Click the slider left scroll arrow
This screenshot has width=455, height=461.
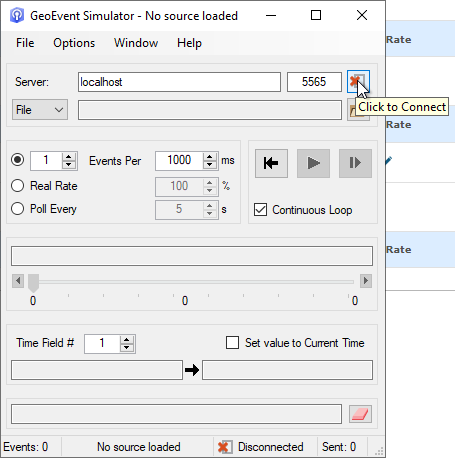[x=18, y=281]
